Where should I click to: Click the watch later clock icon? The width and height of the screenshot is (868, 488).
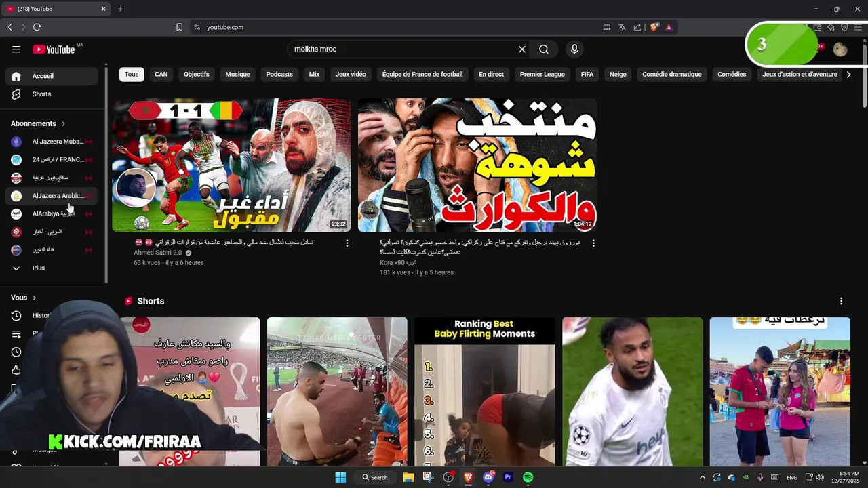tap(16, 352)
